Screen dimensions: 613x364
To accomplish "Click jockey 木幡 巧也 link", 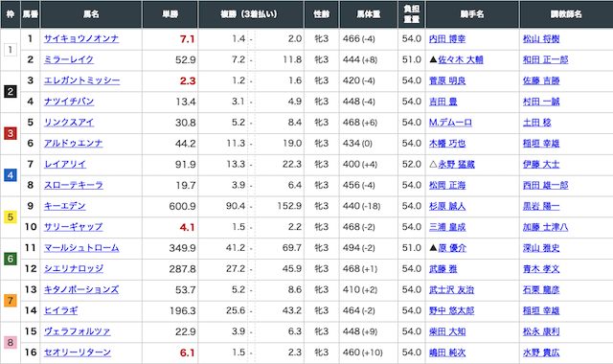I will 447,143.
